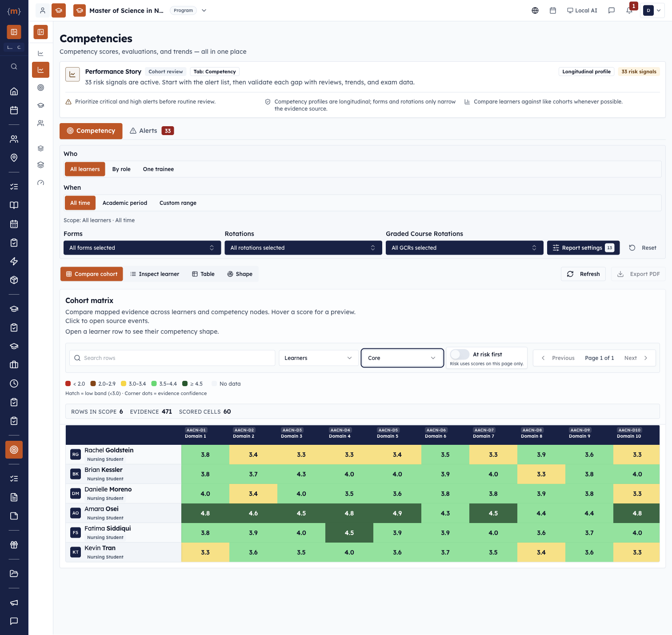Select One trainee scope option
672x635 pixels.
pos(158,169)
